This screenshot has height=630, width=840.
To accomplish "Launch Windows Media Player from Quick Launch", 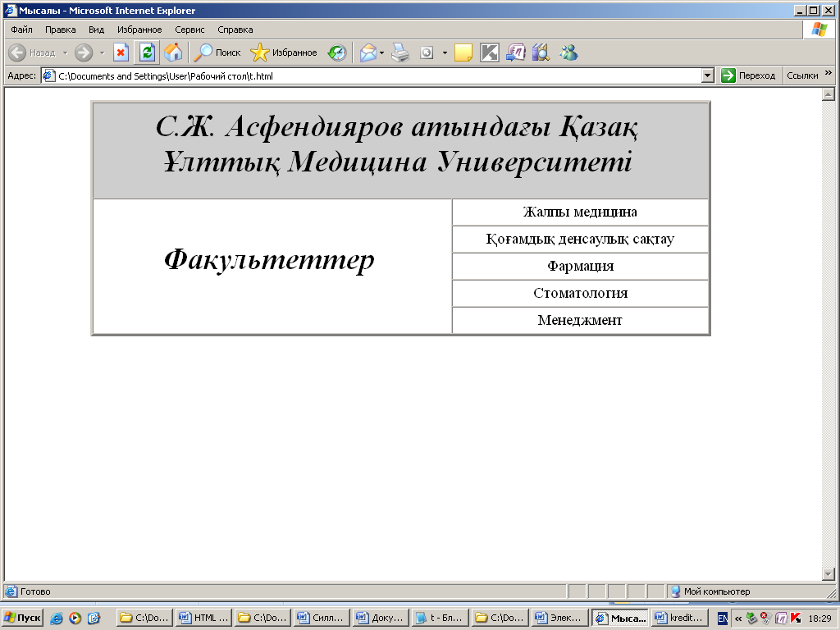I will [x=75, y=619].
